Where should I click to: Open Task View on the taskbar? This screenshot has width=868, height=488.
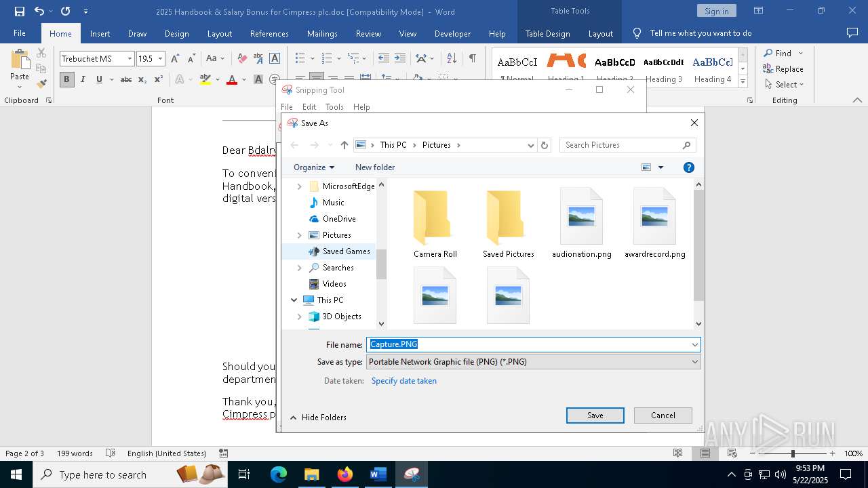pyautogui.click(x=244, y=474)
